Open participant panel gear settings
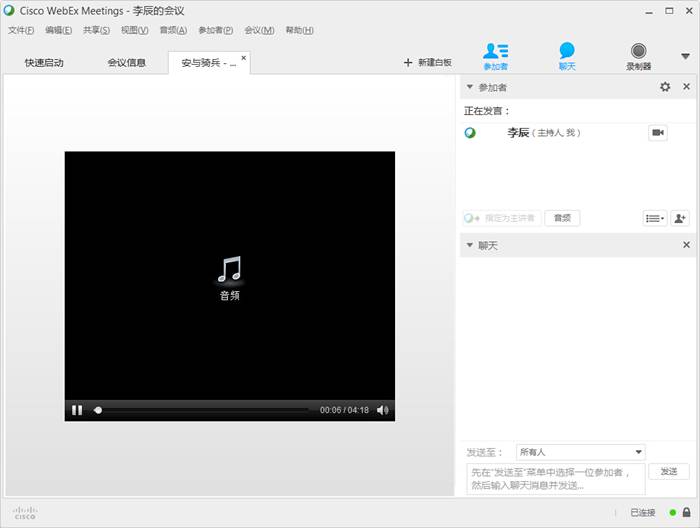Image resolution: width=700 pixels, height=528 pixels. click(x=665, y=87)
